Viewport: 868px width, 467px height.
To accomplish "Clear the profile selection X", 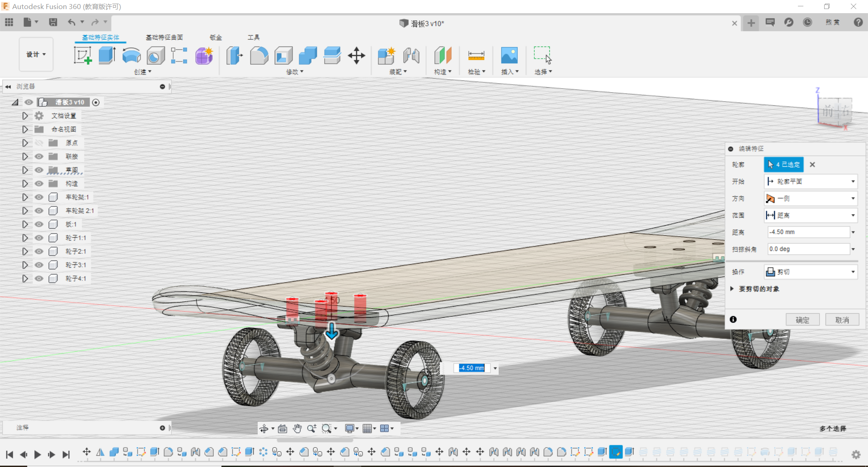I will pos(812,165).
